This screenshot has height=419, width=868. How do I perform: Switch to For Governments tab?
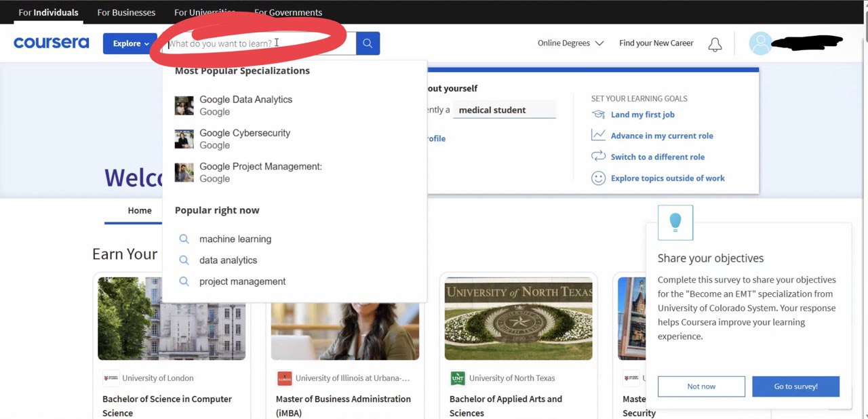coord(288,12)
